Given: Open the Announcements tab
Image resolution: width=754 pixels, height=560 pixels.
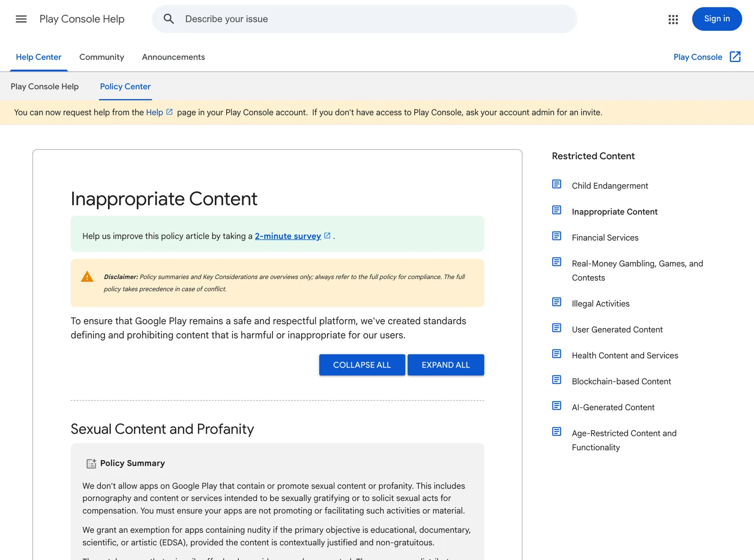Looking at the screenshot, I should pos(173,57).
